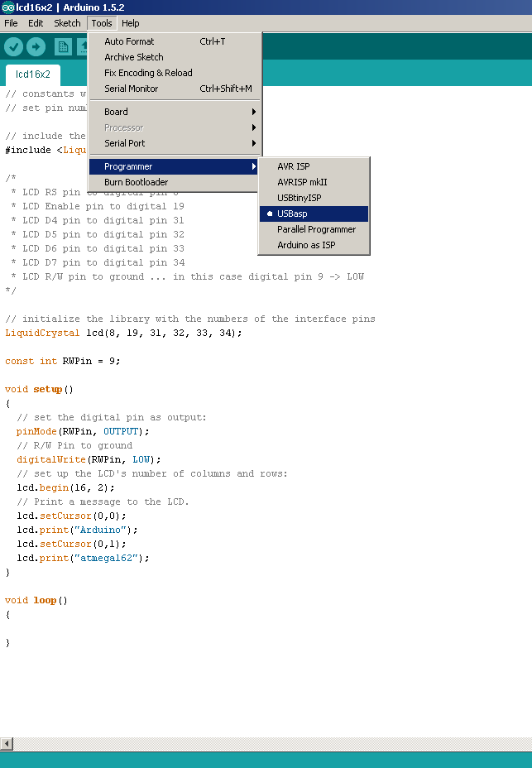The width and height of the screenshot is (532, 768).
Task: Click the lcd.print("Arduino") line
Action: click(78, 530)
